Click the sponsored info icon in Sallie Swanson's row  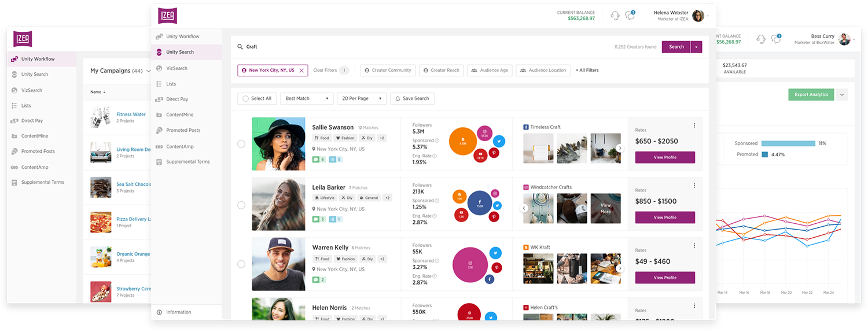pos(437,141)
